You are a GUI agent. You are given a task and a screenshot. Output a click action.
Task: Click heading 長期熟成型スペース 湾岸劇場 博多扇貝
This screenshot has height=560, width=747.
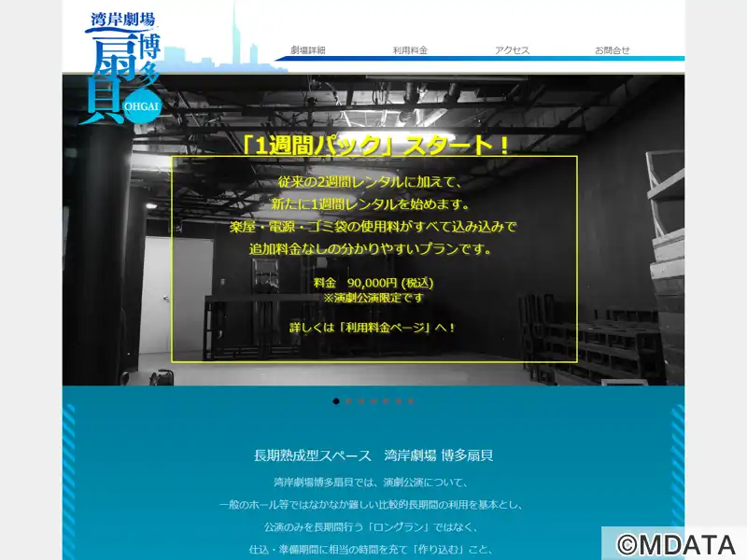pyautogui.click(x=373, y=455)
